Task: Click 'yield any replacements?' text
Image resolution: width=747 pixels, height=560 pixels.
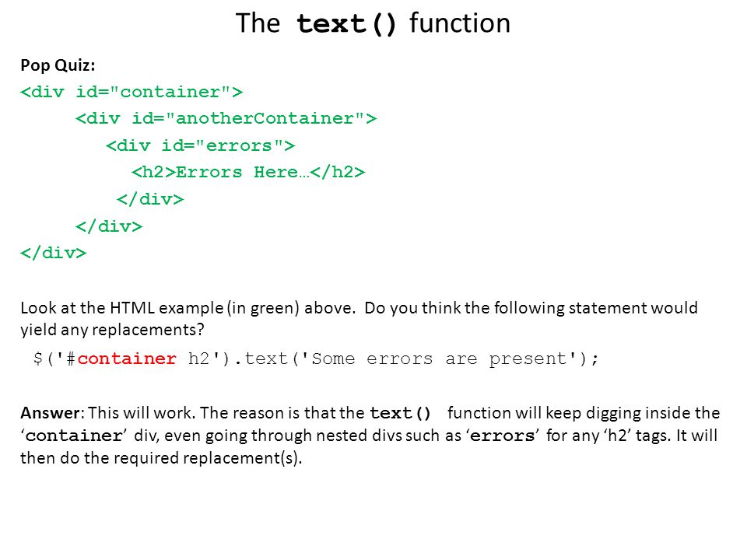Action: (112, 330)
